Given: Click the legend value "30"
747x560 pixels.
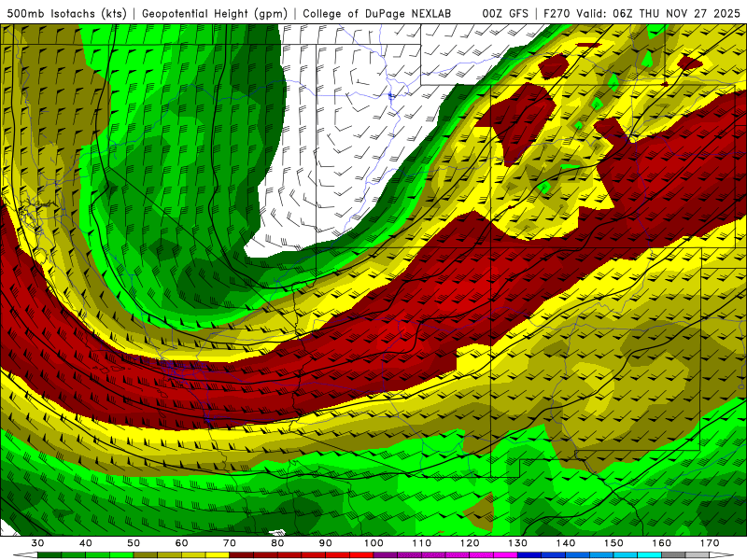Looking at the screenshot, I should pos(37,543).
